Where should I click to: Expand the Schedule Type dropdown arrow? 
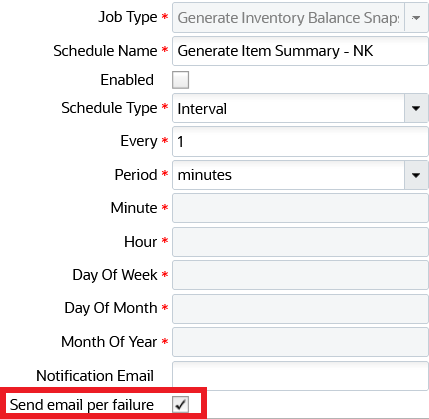[416, 108]
